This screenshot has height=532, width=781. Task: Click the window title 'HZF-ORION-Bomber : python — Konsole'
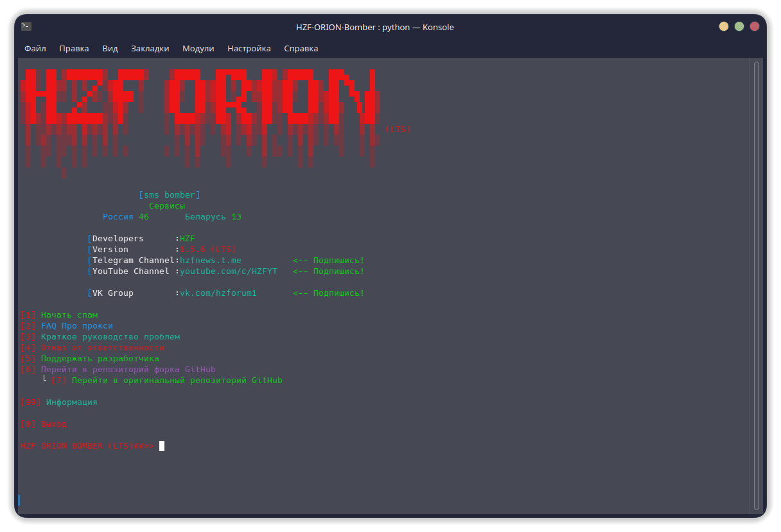click(x=375, y=27)
